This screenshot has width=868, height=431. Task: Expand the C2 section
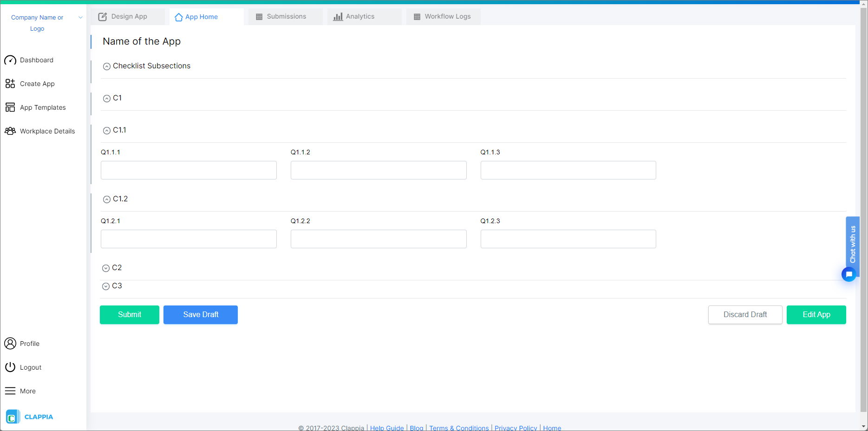[x=105, y=268]
